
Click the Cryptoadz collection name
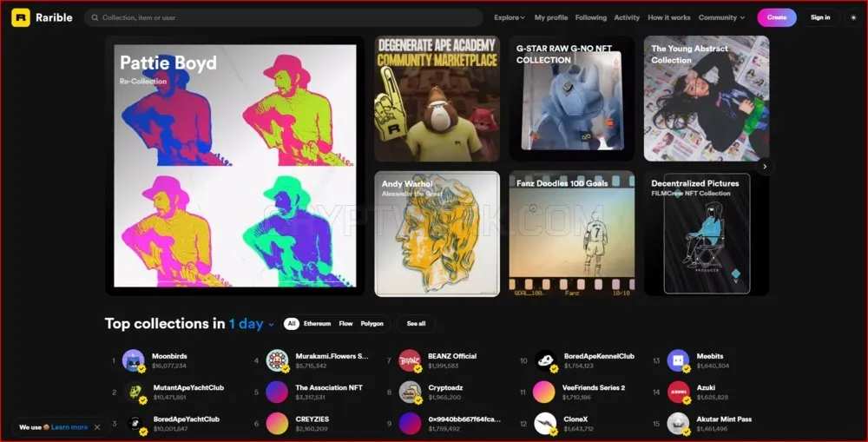(445, 387)
